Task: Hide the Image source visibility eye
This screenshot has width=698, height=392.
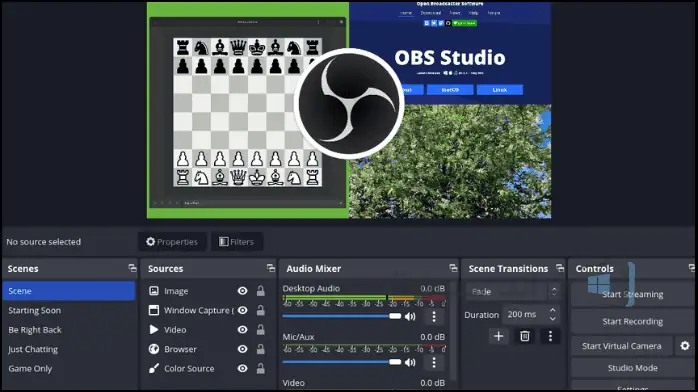Action: tap(243, 291)
